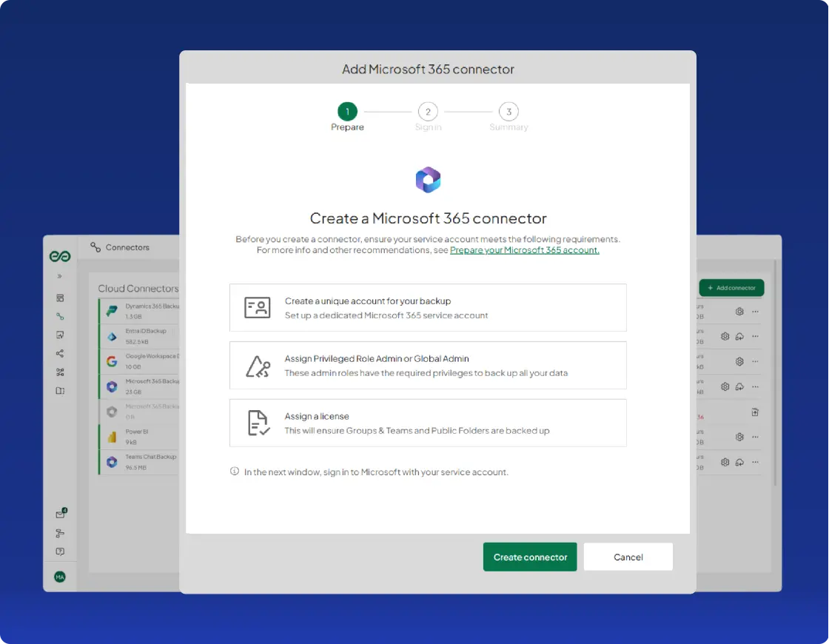
Task: Select step 3 Summary circle
Action: (x=509, y=112)
